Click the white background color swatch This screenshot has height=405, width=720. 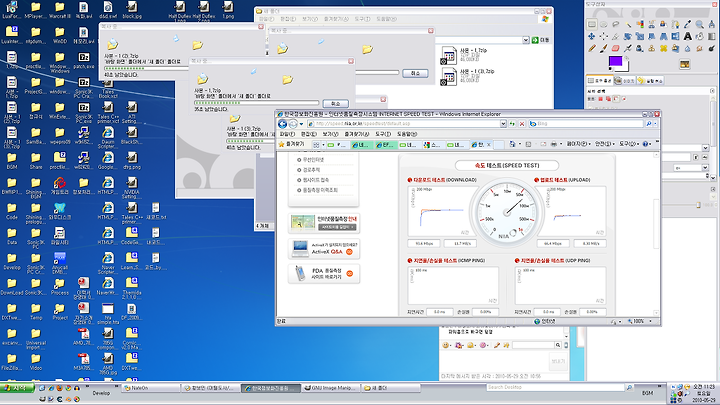626,68
